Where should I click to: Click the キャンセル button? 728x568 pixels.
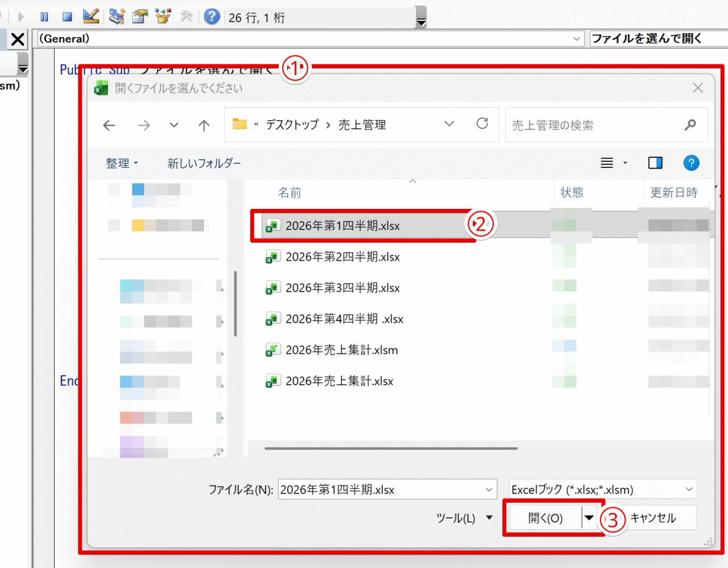click(x=653, y=518)
